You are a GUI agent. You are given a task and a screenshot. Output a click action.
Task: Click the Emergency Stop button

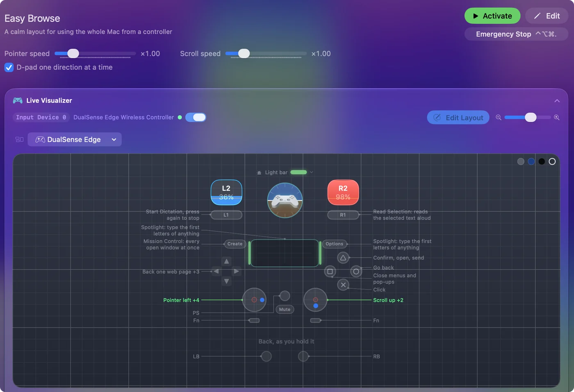516,34
